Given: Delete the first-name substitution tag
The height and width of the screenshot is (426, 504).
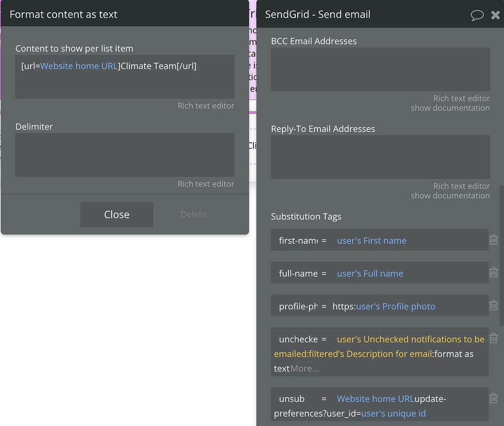Looking at the screenshot, I should [494, 239].
